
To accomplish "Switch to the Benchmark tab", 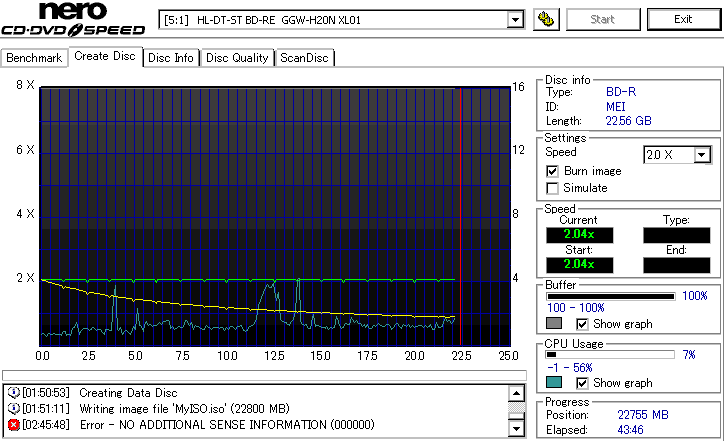I will (34, 58).
